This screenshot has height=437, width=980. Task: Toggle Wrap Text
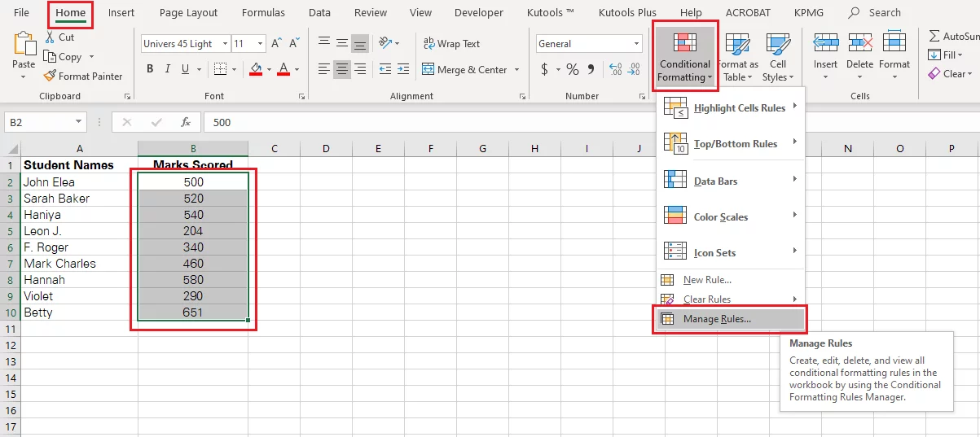click(451, 44)
